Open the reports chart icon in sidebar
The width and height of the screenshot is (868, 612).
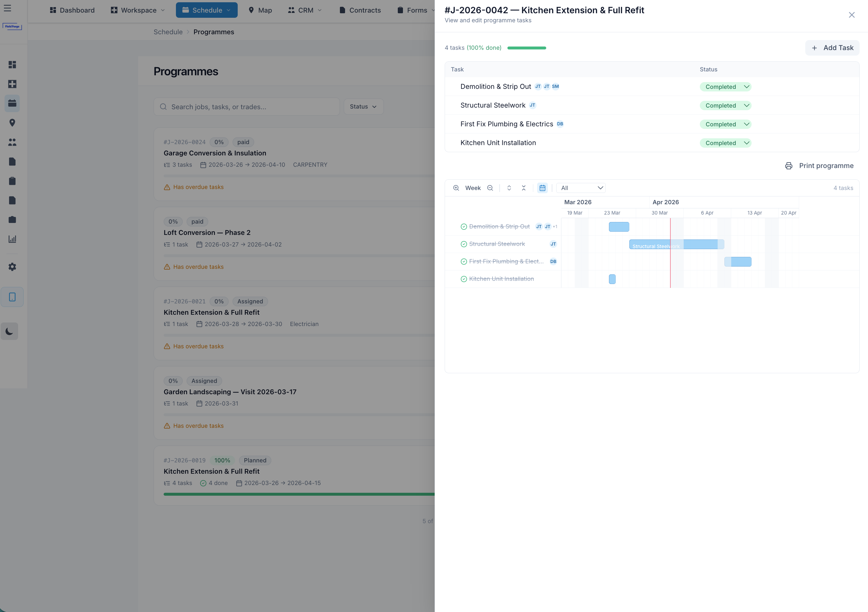pos(12,239)
